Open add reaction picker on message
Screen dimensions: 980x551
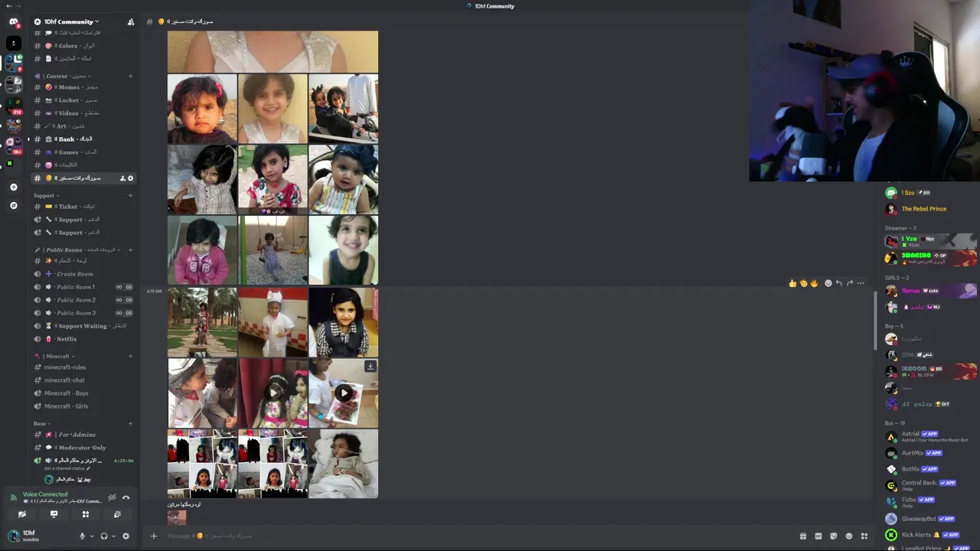828,283
